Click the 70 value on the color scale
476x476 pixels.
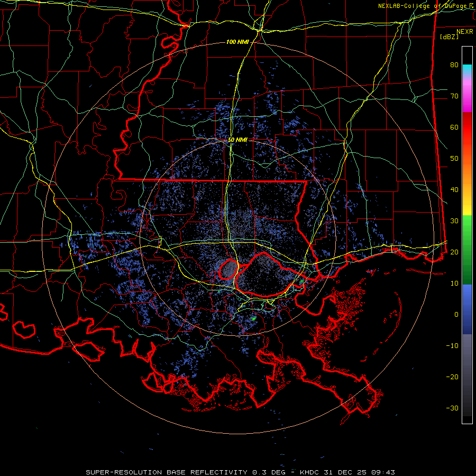(454, 96)
